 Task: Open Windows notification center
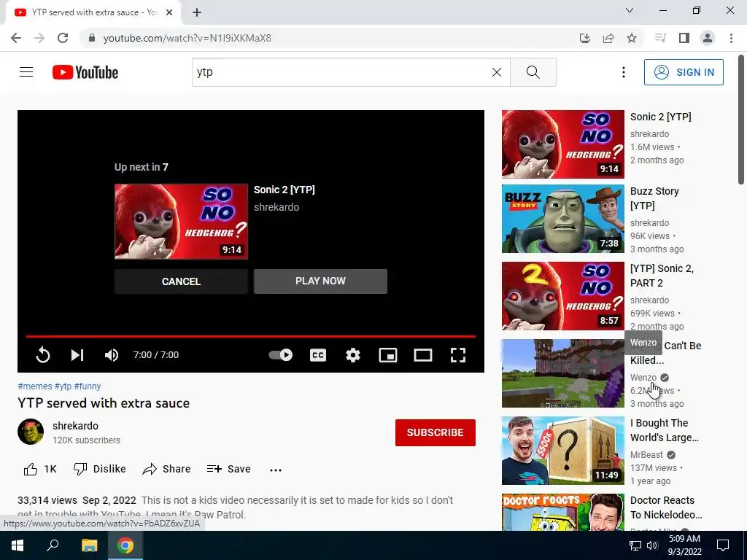click(x=723, y=545)
